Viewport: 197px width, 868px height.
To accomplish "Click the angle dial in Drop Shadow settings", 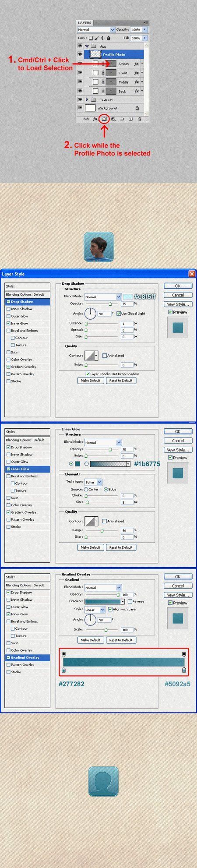I will [90, 314].
